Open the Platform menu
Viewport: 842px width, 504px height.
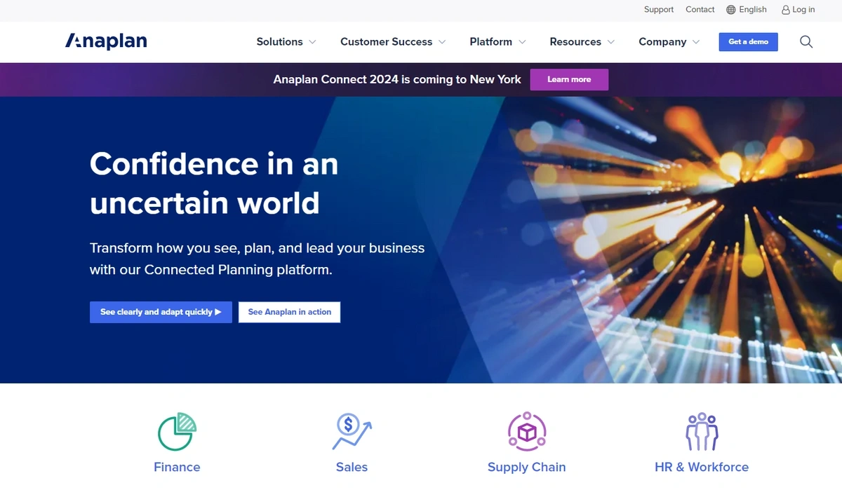click(490, 42)
